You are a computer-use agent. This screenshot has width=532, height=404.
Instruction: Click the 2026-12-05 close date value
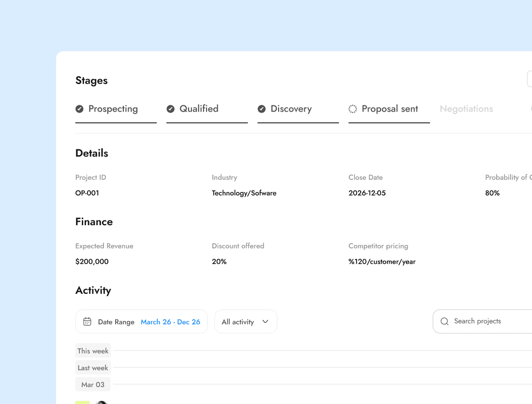coord(367,193)
